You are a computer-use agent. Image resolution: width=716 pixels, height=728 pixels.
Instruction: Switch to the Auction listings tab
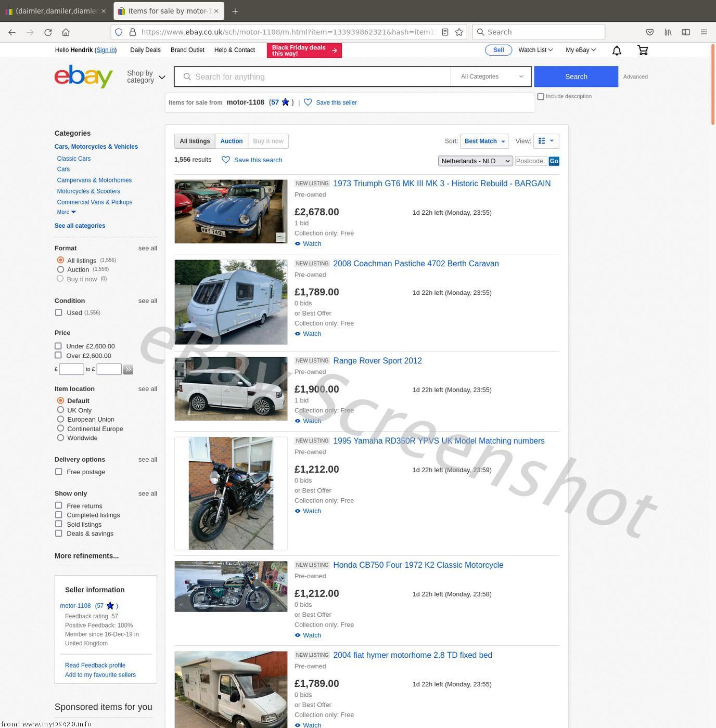tap(231, 141)
